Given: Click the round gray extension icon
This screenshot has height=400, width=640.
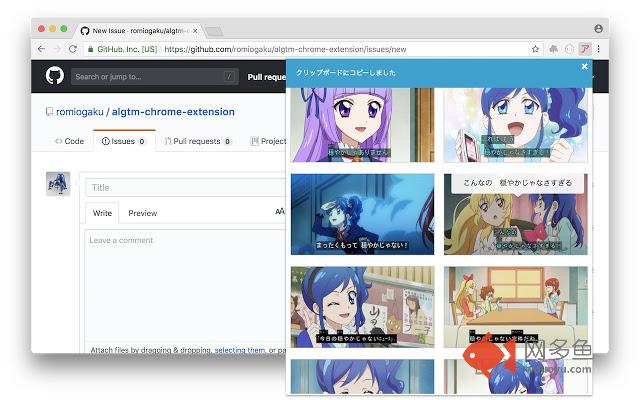Looking at the screenshot, I should (x=569, y=49).
